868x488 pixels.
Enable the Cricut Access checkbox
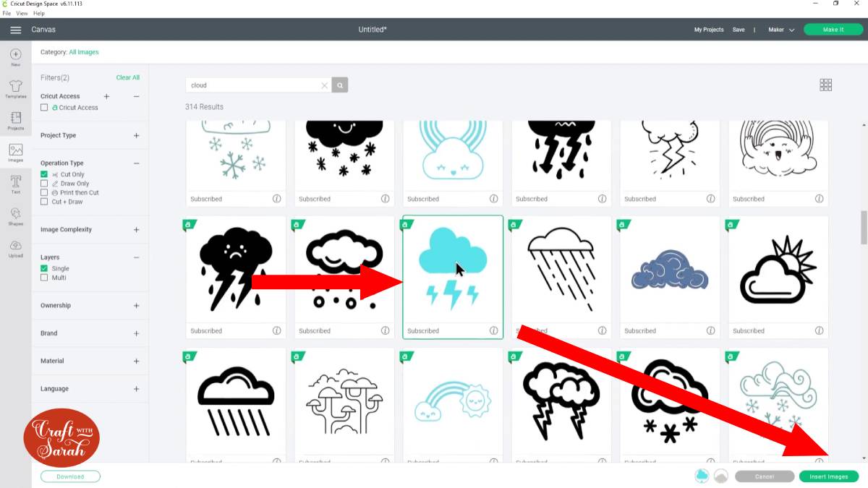pos(44,108)
